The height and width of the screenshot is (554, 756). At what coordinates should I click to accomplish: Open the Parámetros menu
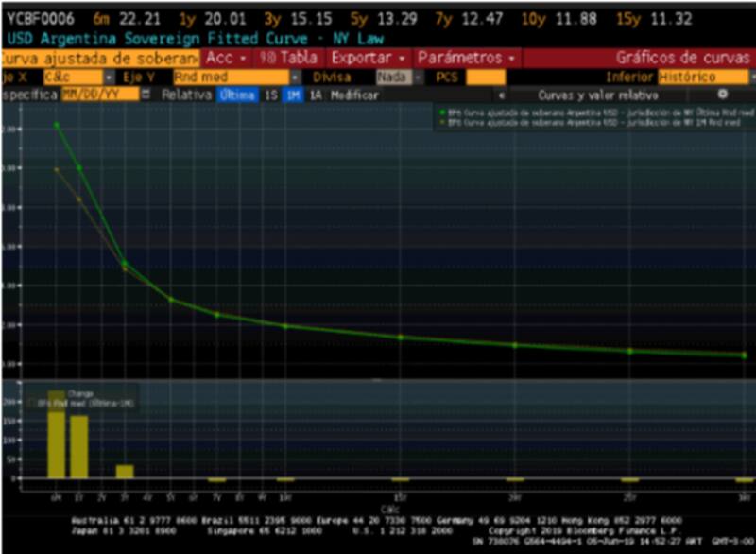click(x=466, y=58)
